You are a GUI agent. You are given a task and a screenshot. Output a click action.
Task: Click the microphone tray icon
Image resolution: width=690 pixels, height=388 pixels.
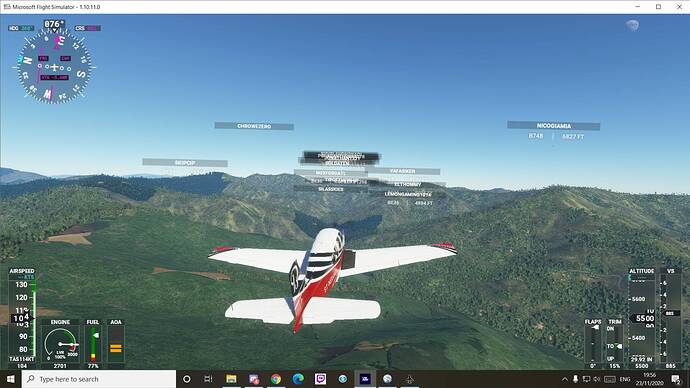coord(575,379)
